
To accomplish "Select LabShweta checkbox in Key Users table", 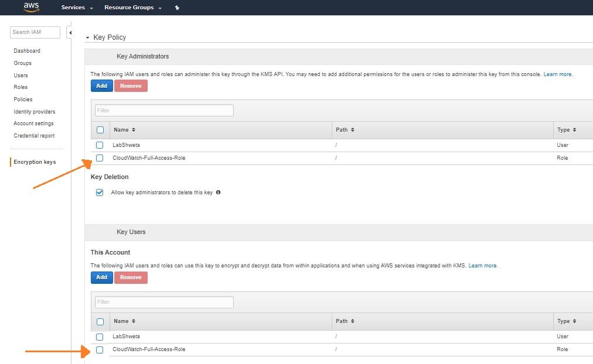I will click(100, 336).
